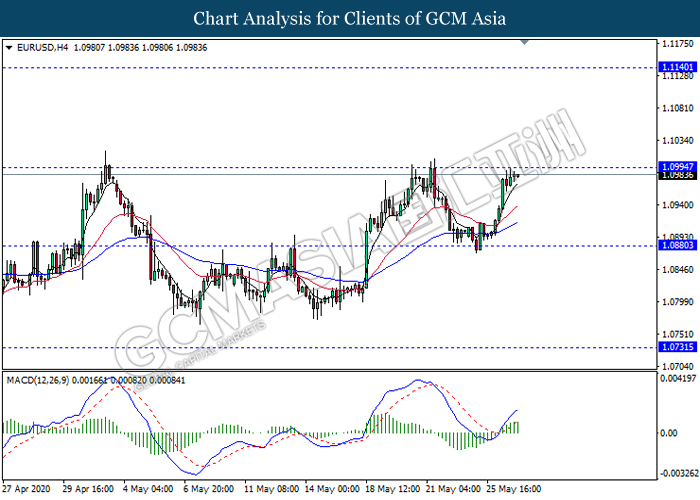Viewport: 700px width, 500px height.
Task: Click the chart title banner for GCM Asia
Action: click(x=350, y=18)
